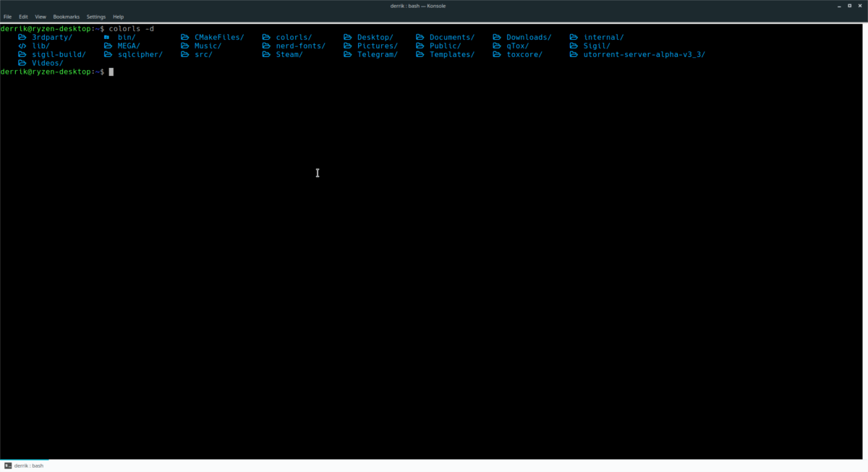868x472 pixels.
Task: Click the folder icon beside qTox/
Action: coord(497,46)
